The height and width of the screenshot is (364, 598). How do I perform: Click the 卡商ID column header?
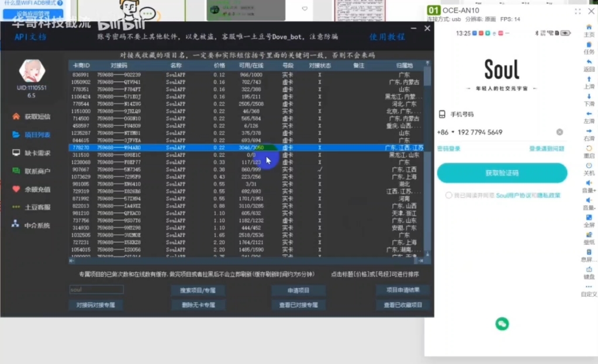(81, 65)
